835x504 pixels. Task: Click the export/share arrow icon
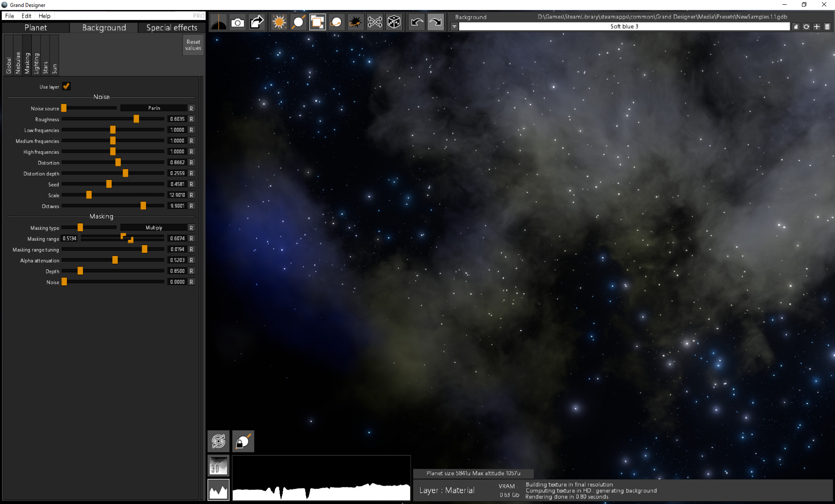click(257, 22)
